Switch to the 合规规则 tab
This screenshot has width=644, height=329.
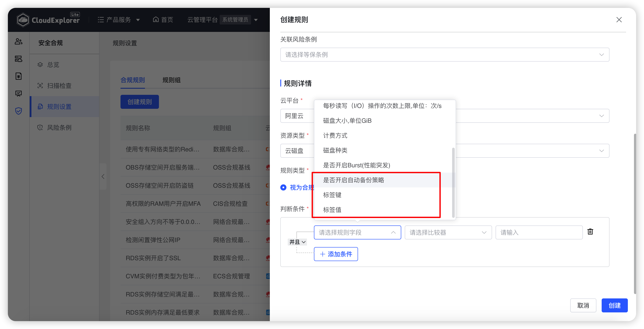pos(133,80)
